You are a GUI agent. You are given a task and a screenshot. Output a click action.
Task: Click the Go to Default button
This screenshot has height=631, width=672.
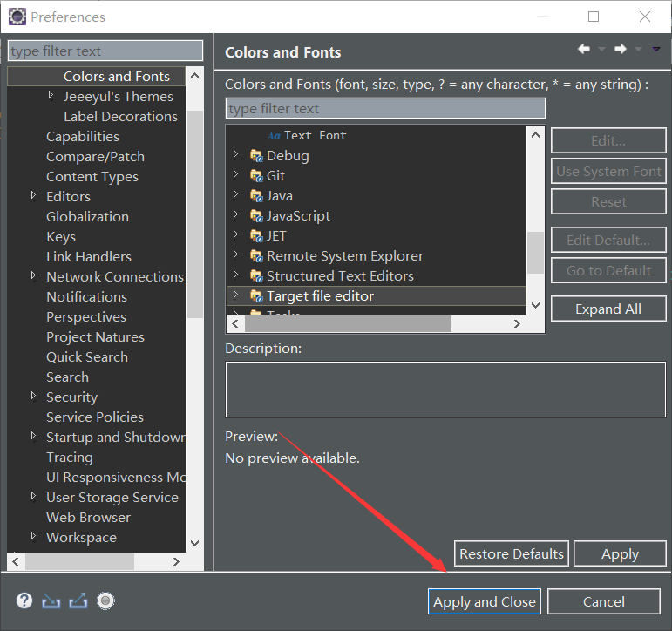tap(608, 270)
